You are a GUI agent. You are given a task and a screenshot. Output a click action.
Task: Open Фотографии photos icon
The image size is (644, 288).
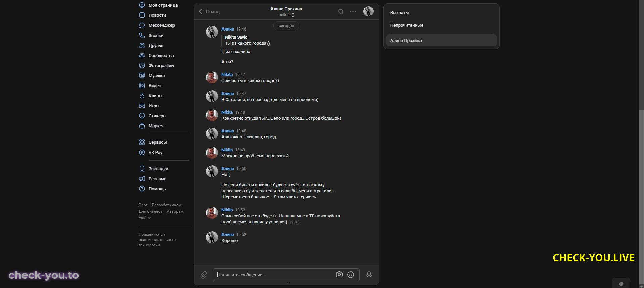pos(142,65)
